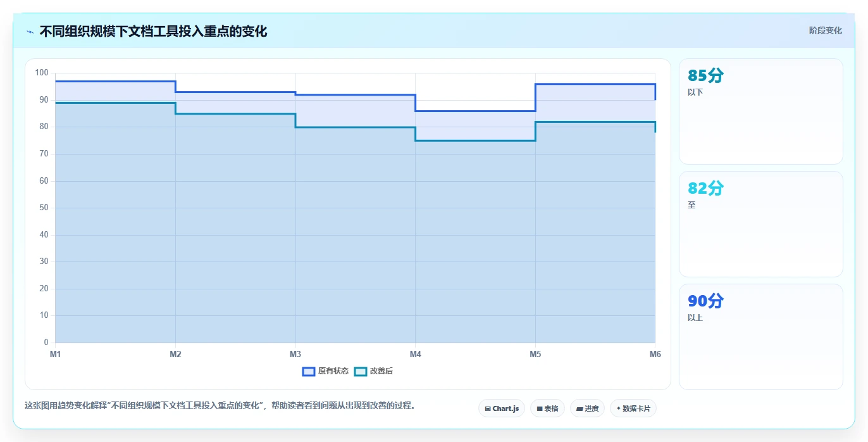Select the 进度 tag
The width and height of the screenshot is (868, 442).
(x=587, y=408)
